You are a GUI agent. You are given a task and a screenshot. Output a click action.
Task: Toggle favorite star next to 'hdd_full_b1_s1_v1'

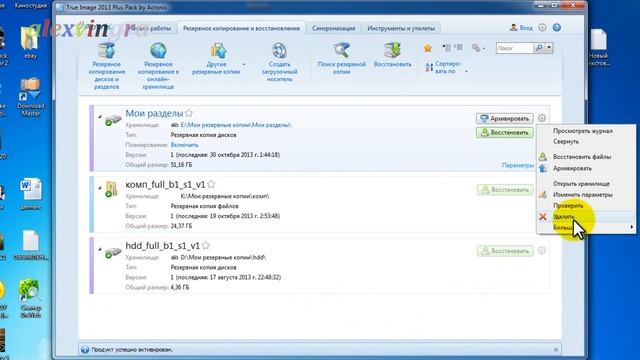click(x=206, y=246)
